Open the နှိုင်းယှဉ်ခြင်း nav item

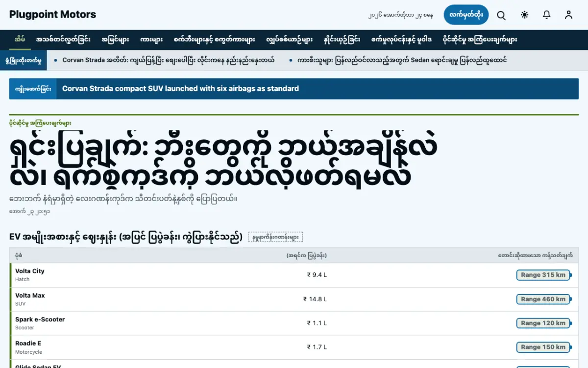click(342, 39)
